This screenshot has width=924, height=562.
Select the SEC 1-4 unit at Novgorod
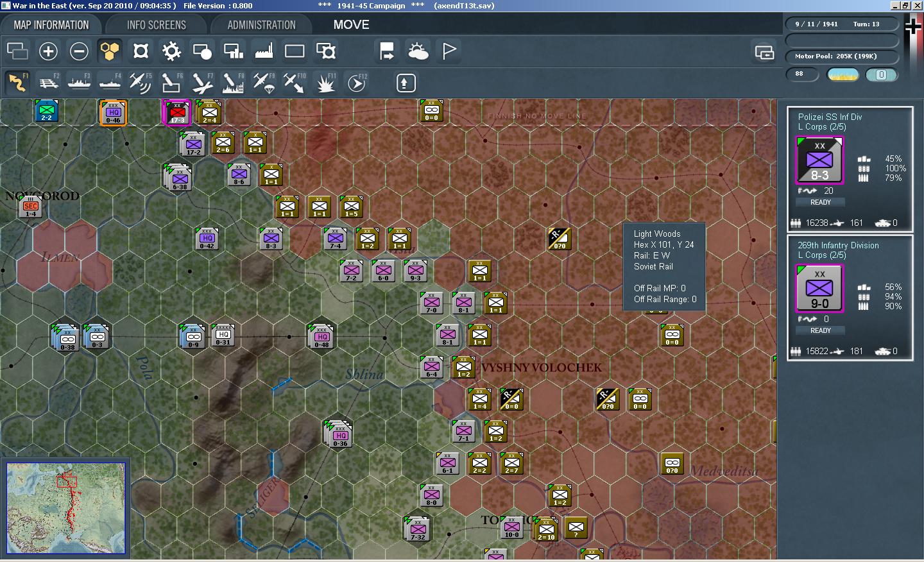click(x=30, y=207)
